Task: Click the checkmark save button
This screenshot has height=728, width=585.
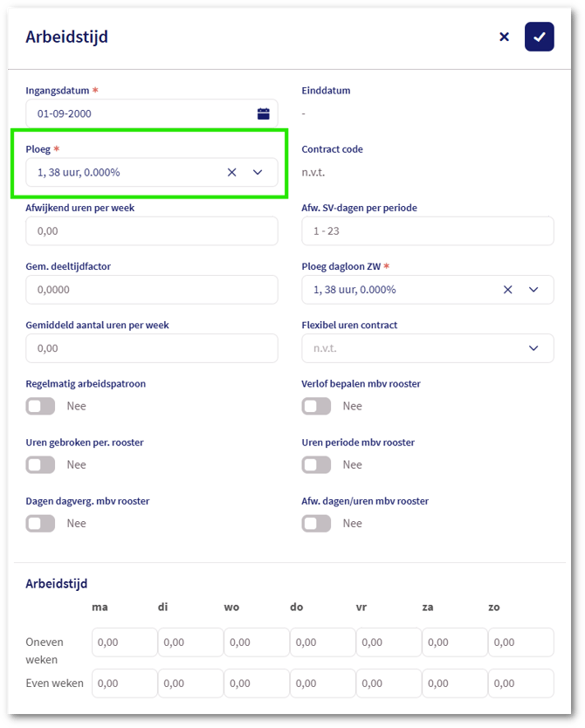Action: point(539,37)
